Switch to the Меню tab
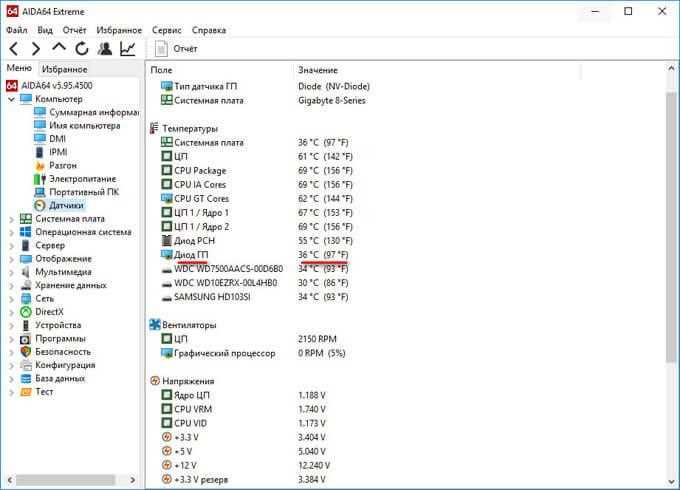 point(19,68)
